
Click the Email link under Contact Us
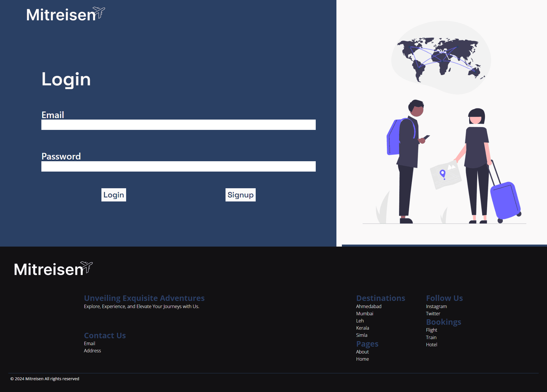click(x=89, y=343)
